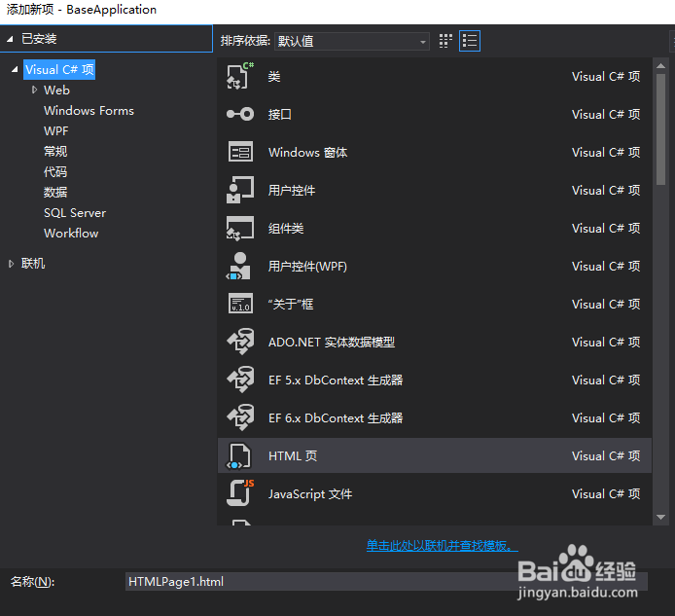
Task: Select EF 5.x DbContext 生成器 name
Action: pos(336,380)
